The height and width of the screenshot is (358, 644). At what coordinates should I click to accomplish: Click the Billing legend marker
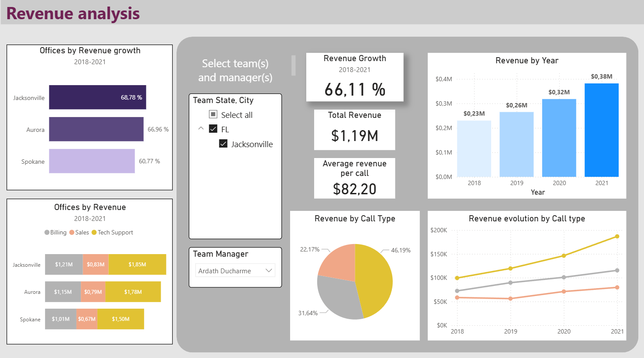(x=47, y=233)
